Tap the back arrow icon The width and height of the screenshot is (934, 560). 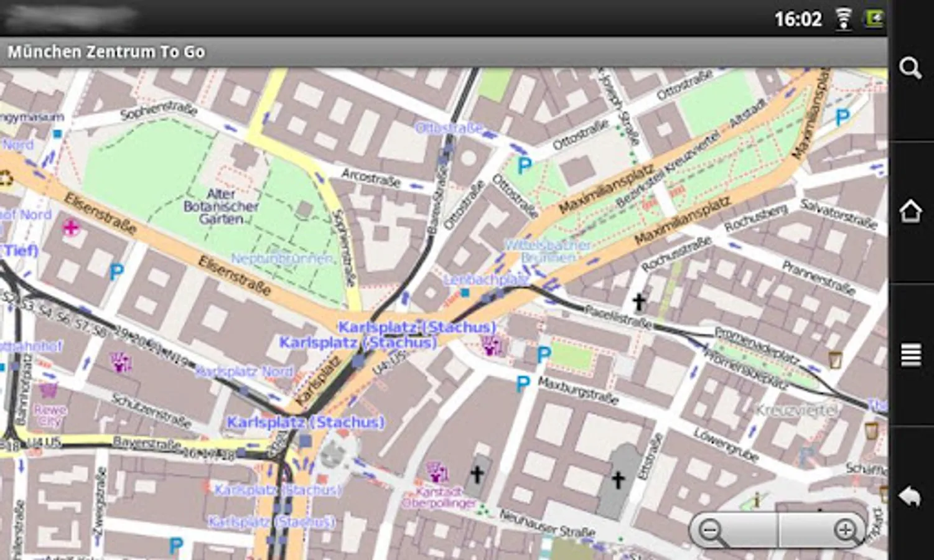(x=910, y=496)
